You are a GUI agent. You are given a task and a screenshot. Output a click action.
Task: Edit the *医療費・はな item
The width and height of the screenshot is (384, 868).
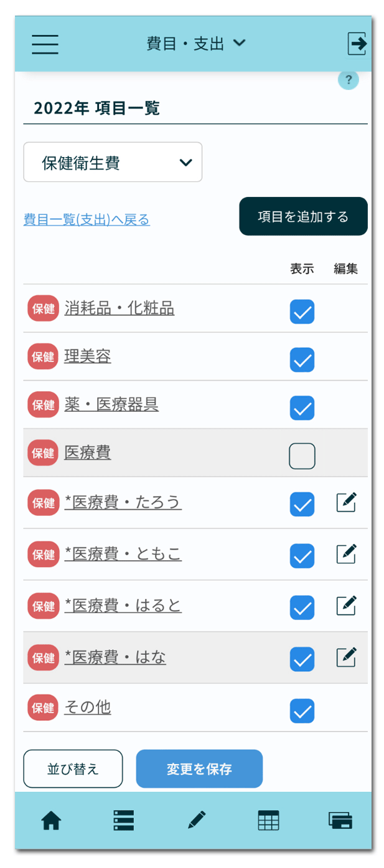click(x=346, y=657)
